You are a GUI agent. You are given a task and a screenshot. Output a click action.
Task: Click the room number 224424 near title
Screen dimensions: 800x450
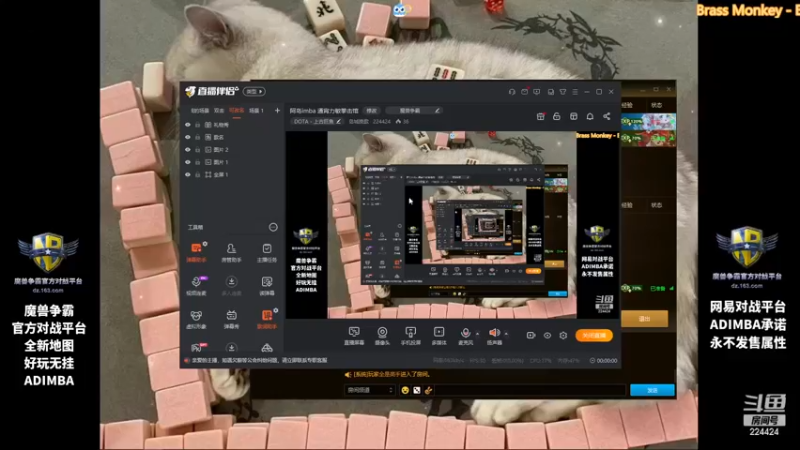tap(381, 121)
